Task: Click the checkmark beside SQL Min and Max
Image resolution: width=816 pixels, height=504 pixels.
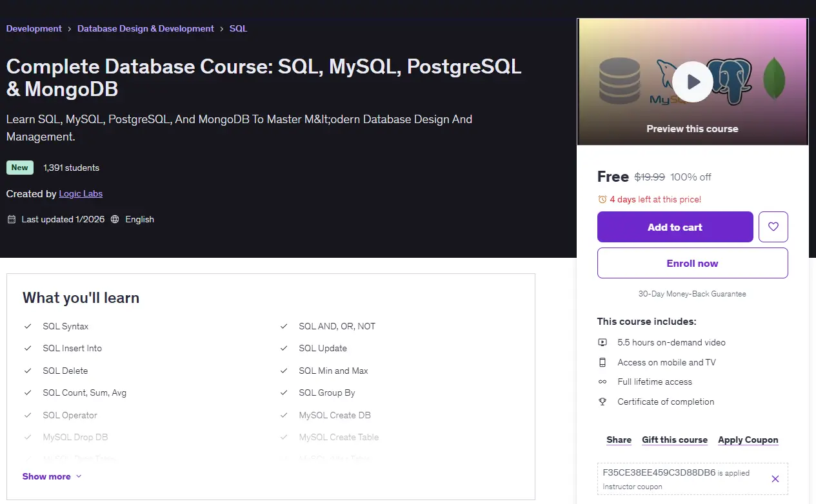Action: click(284, 371)
